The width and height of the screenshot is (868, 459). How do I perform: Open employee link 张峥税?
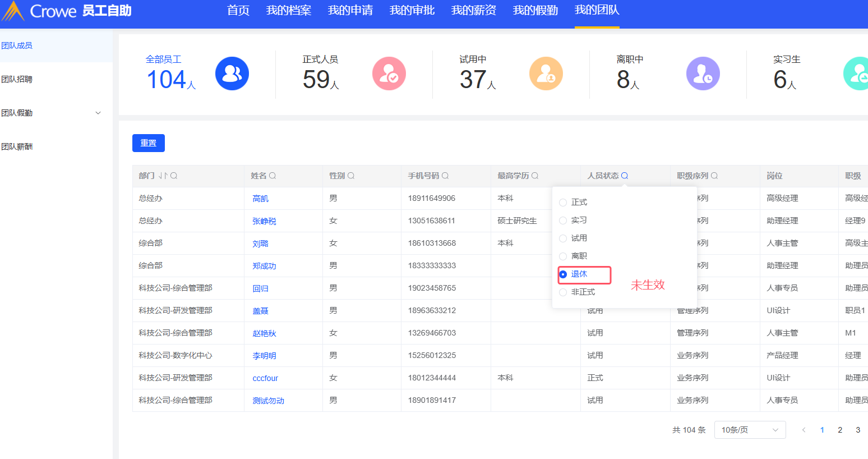(x=264, y=221)
